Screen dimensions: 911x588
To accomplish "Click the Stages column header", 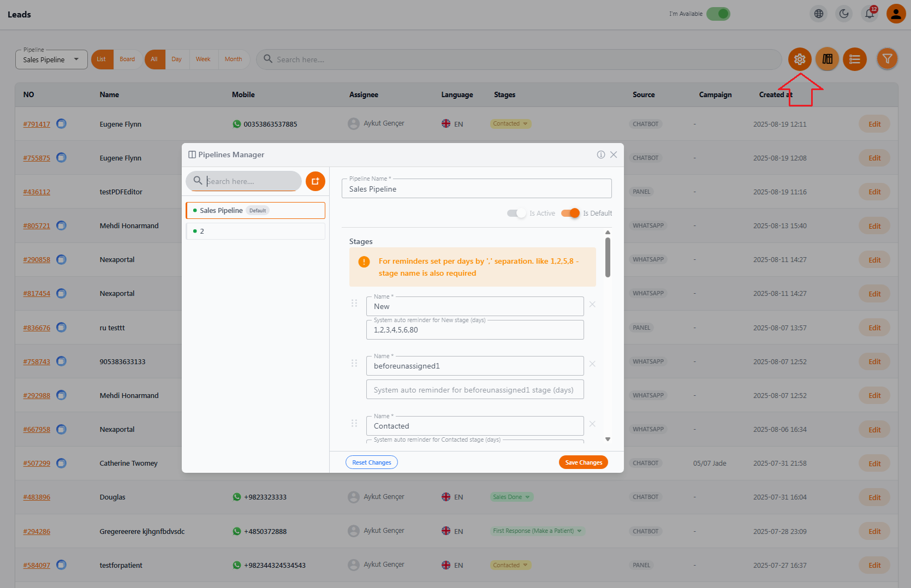I will (x=504, y=94).
